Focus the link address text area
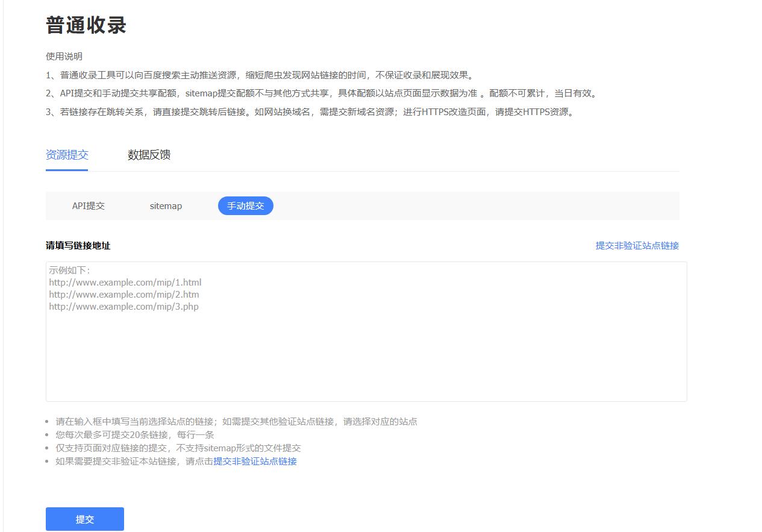762x532 pixels. pyautogui.click(x=366, y=331)
